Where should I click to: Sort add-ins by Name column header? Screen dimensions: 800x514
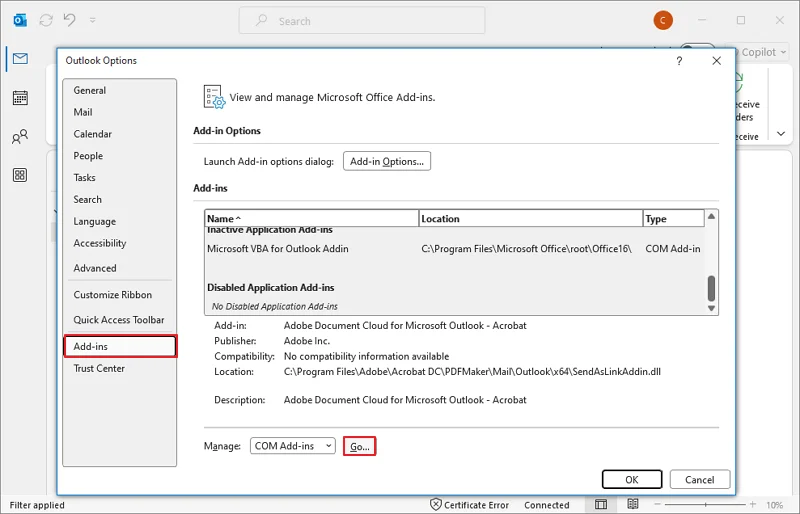tap(311, 218)
